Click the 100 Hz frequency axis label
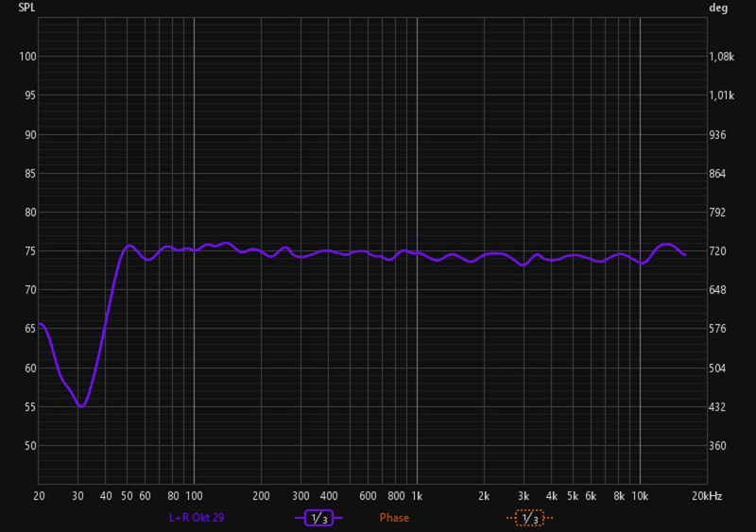 point(194,496)
